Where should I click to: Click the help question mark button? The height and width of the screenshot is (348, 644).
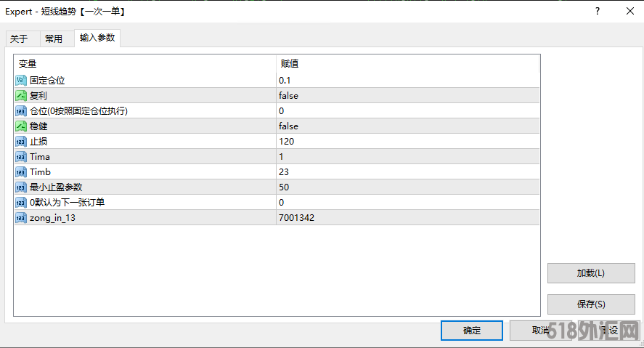597,12
